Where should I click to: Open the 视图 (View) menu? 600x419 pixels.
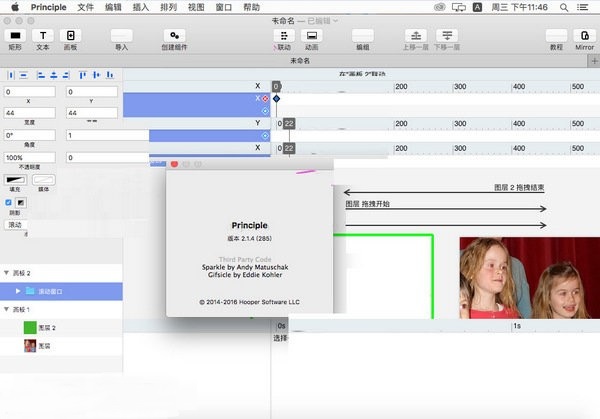196,6
